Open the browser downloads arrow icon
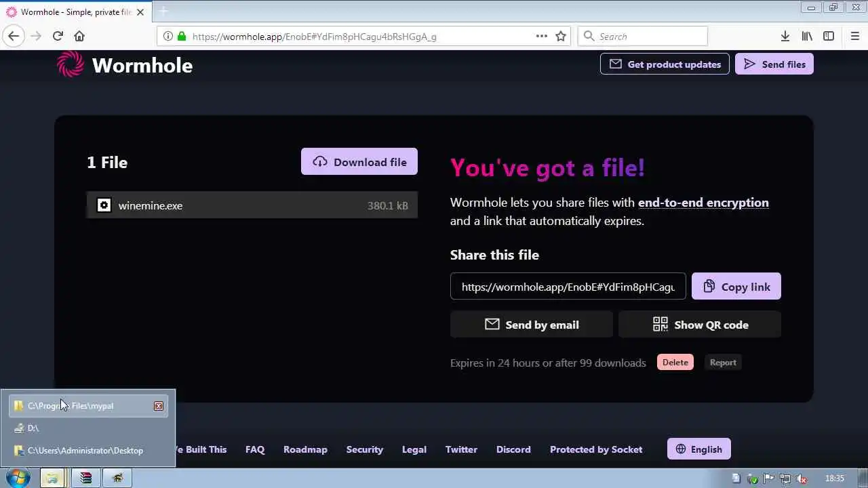Image resolution: width=868 pixels, height=488 pixels. tap(785, 37)
